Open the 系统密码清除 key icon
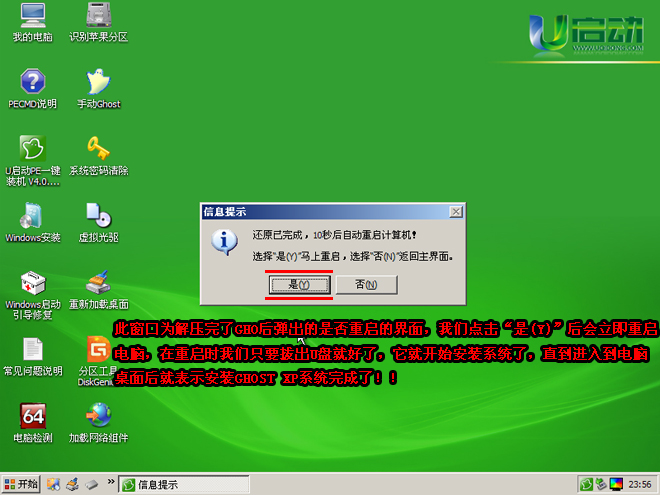The height and width of the screenshot is (495, 660). [x=98, y=150]
